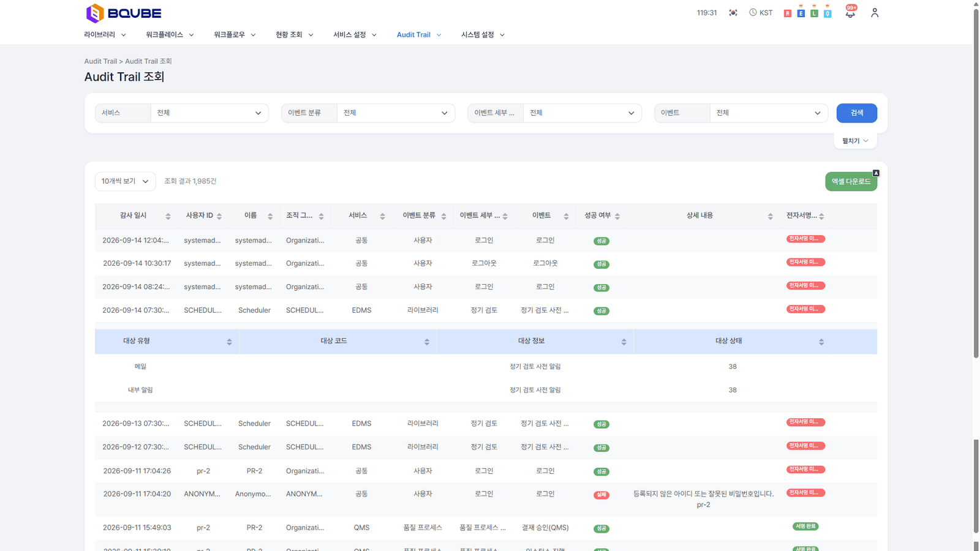This screenshot has width=980, height=551.
Task: Open the user profile icon
Action: pos(875,13)
